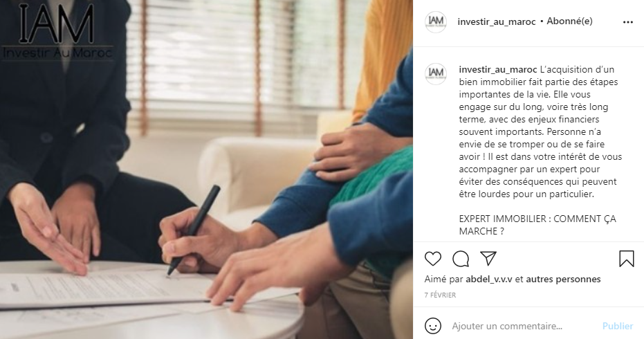
Task: Open comments via speech bubble icon
Action: 461,259
